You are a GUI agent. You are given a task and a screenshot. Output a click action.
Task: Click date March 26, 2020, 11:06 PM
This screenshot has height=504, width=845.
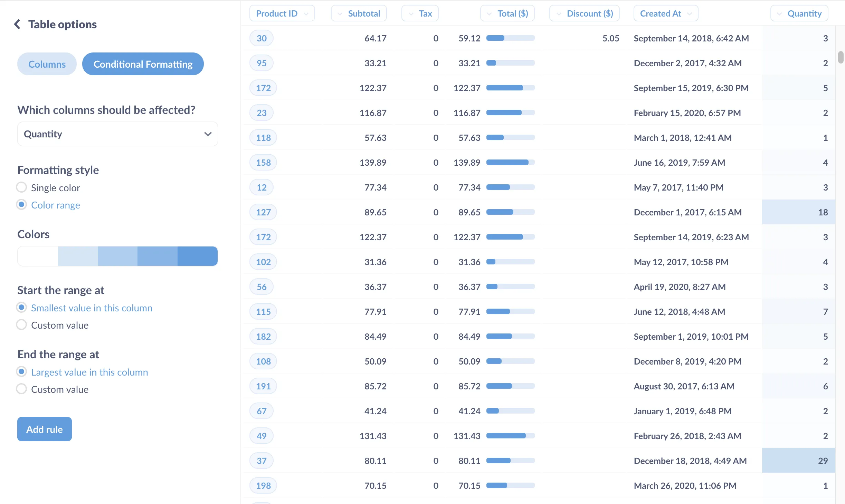(685, 486)
